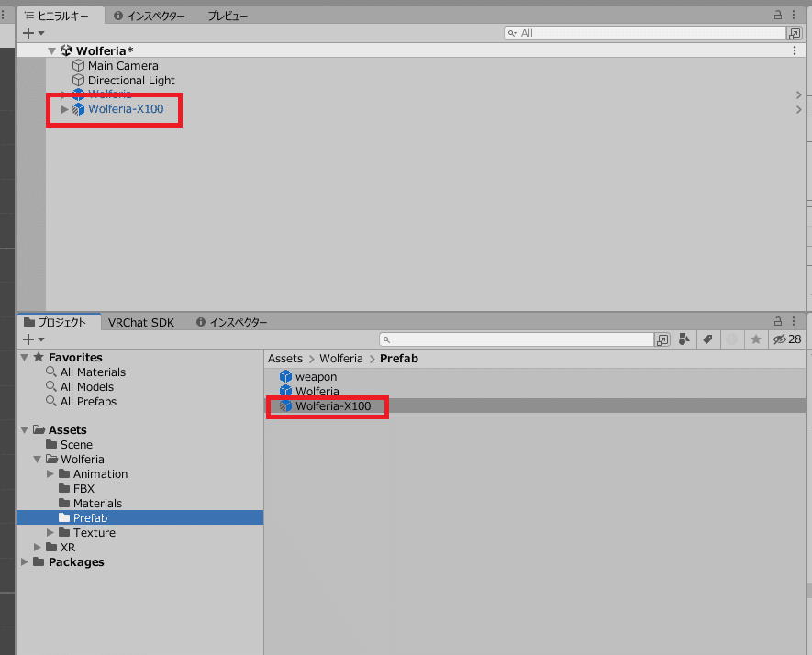The width and height of the screenshot is (812, 655).
Task: Select the Assets root folder
Action: 67,429
